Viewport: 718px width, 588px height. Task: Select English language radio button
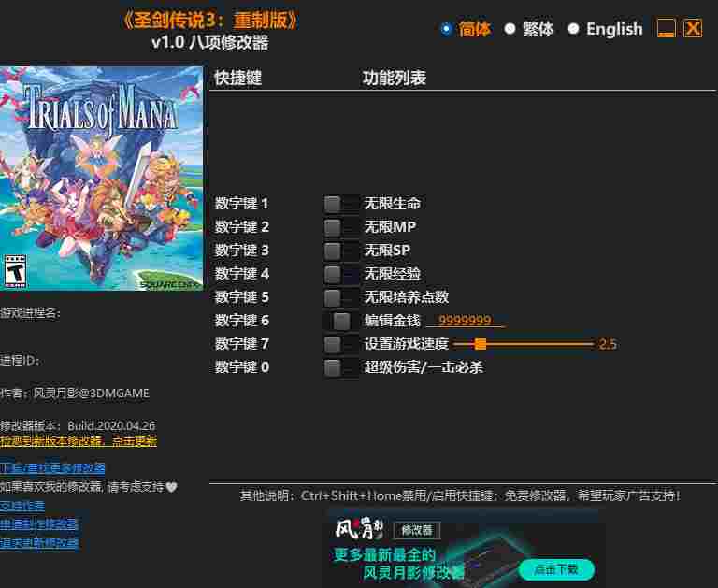[x=573, y=29]
